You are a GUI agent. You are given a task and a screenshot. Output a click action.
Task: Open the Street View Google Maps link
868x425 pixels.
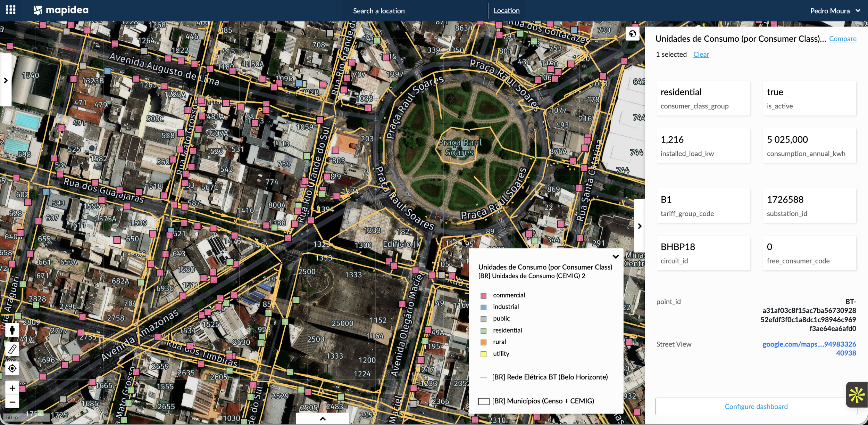point(809,349)
